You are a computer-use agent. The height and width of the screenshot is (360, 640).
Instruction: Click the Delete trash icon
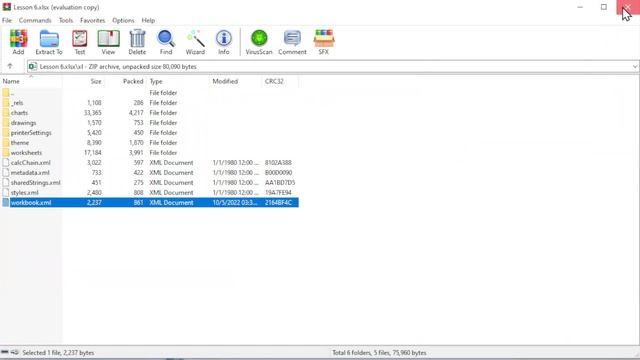[137, 42]
